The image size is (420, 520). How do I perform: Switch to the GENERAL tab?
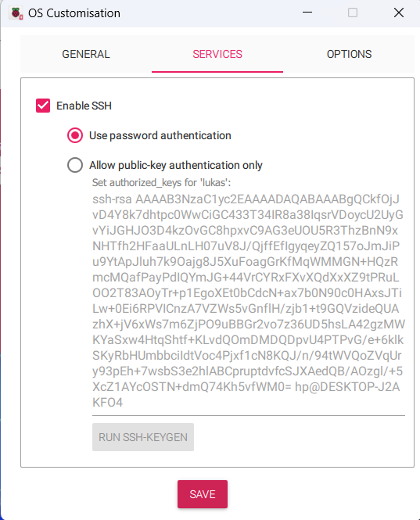tap(86, 54)
